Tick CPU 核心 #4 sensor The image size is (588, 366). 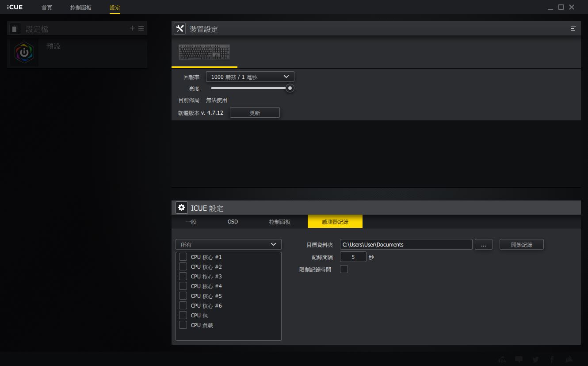click(x=183, y=286)
